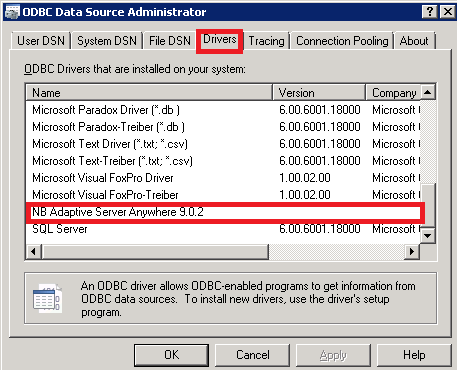This screenshot has height=370, width=457.
Task: Switch to the User DSN tab
Action: click(41, 41)
